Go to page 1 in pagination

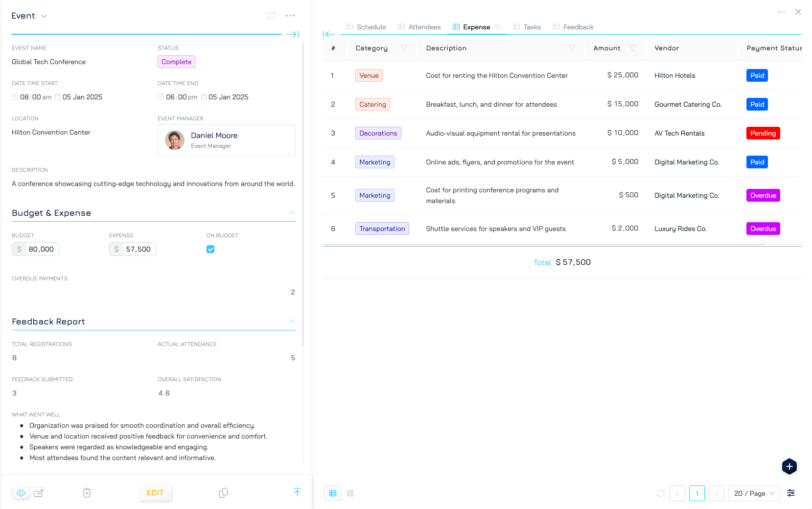[696, 493]
